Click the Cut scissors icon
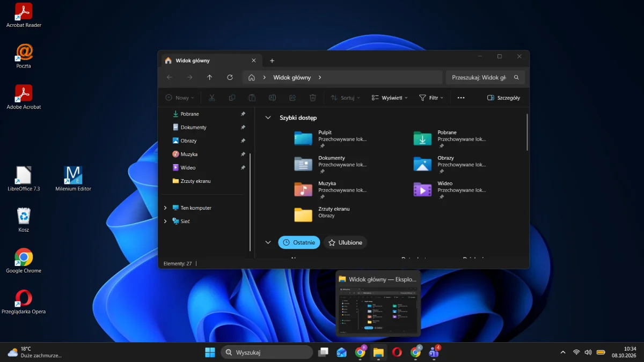The image size is (644, 362). pos(212,98)
